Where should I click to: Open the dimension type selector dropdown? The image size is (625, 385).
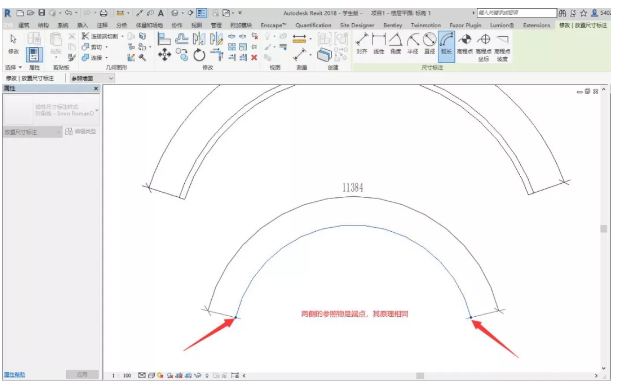[x=51, y=110]
